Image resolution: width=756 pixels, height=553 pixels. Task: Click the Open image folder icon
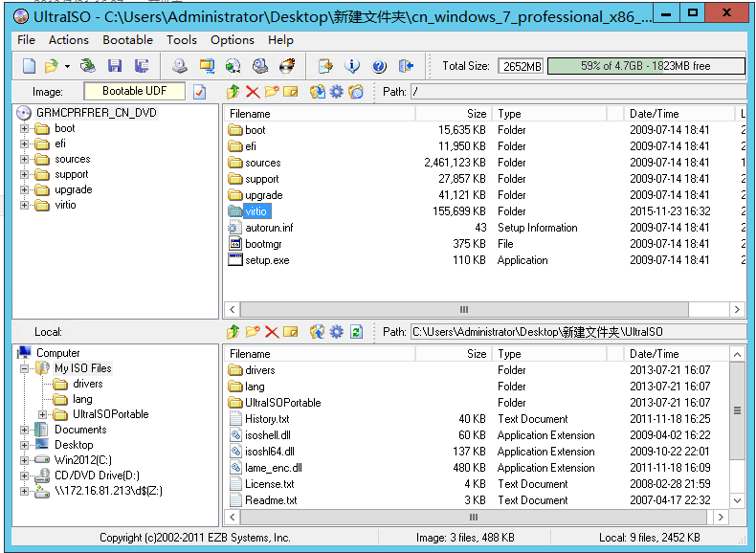click(51, 66)
